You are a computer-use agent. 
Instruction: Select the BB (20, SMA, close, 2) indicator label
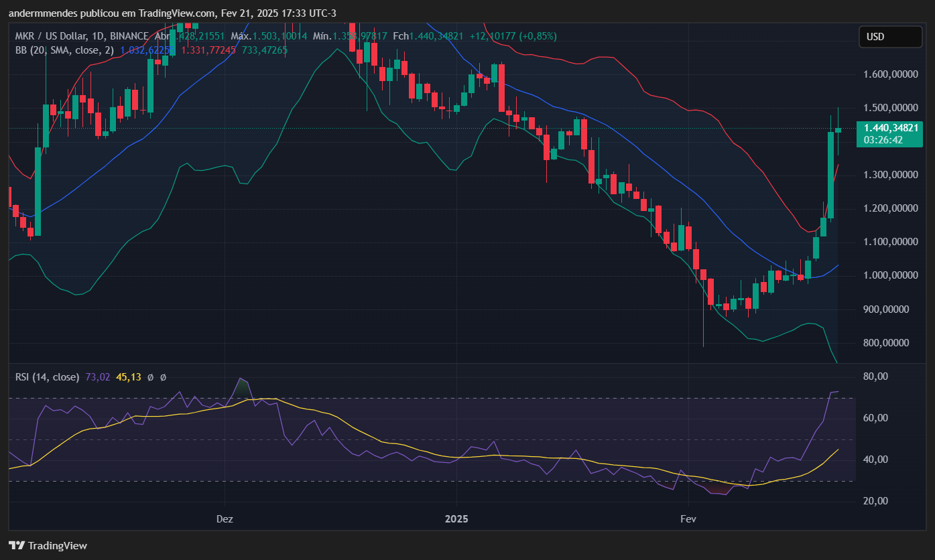pyautogui.click(x=64, y=50)
